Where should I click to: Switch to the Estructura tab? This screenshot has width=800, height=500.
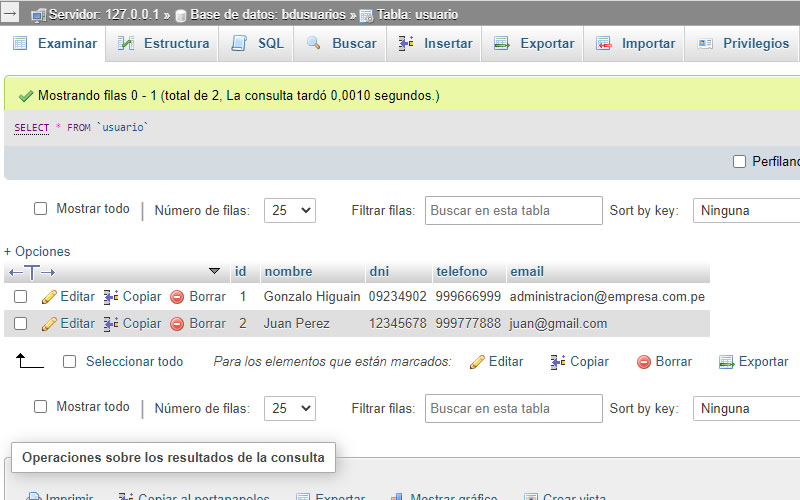pos(163,43)
